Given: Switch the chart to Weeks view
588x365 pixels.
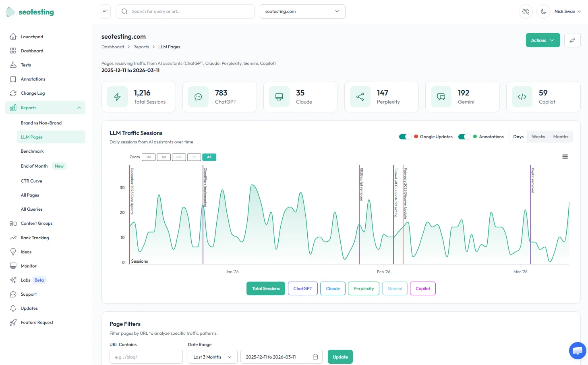Looking at the screenshot, I should pos(538,137).
